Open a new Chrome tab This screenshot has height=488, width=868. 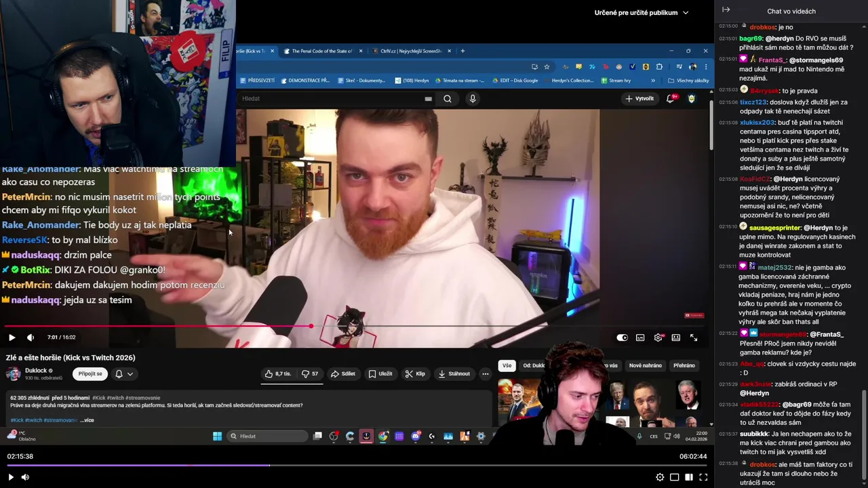pos(462,51)
